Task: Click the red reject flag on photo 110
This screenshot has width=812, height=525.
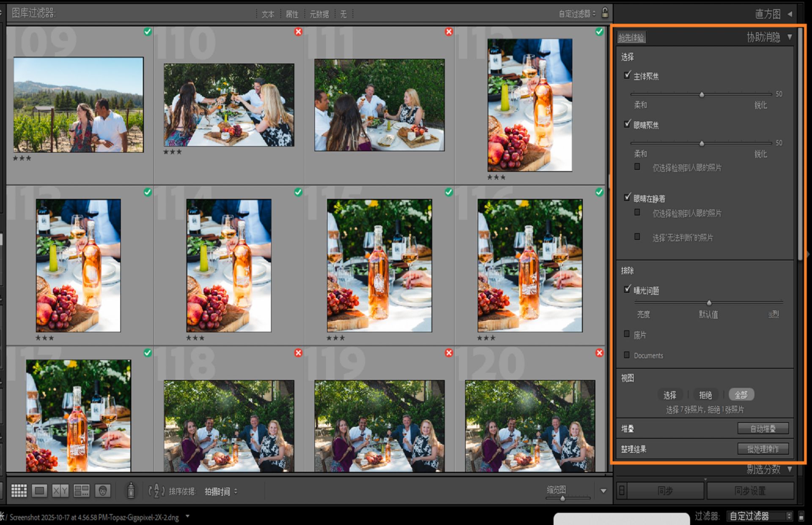Action: click(298, 32)
